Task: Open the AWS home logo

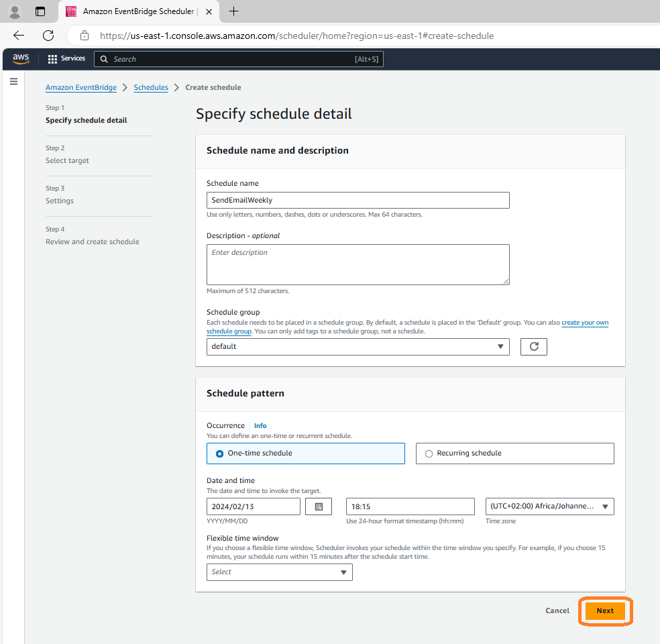Action: [x=21, y=59]
